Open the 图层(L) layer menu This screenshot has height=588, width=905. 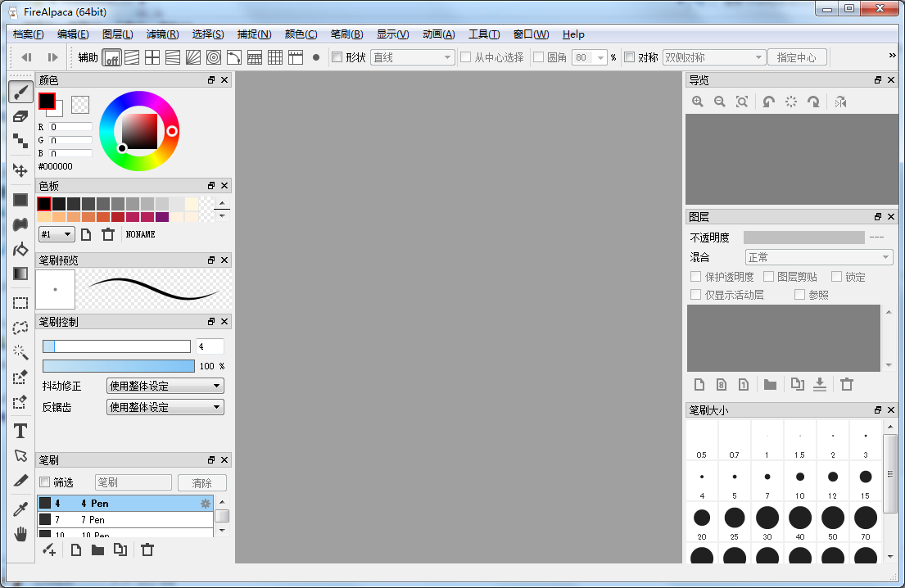[118, 34]
